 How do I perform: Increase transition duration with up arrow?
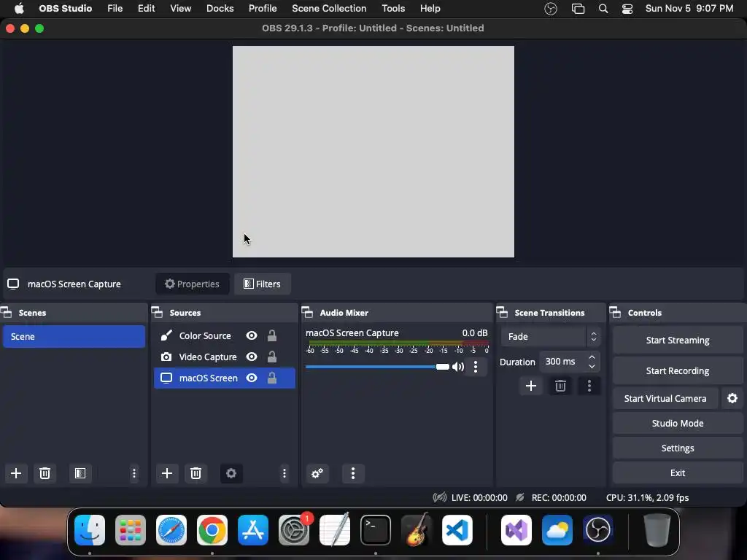pyautogui.click(x=592, y=357)
